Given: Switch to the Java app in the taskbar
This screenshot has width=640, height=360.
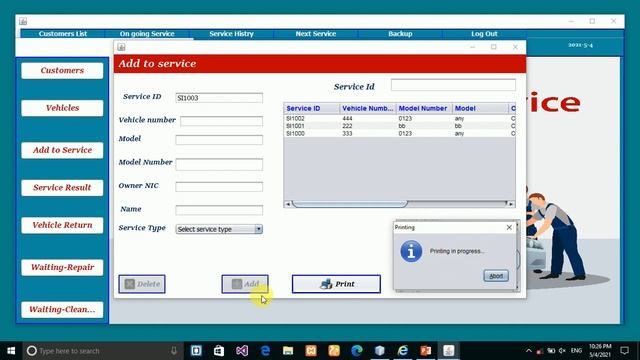Looking at the screenshot, I should pos(449,351).
